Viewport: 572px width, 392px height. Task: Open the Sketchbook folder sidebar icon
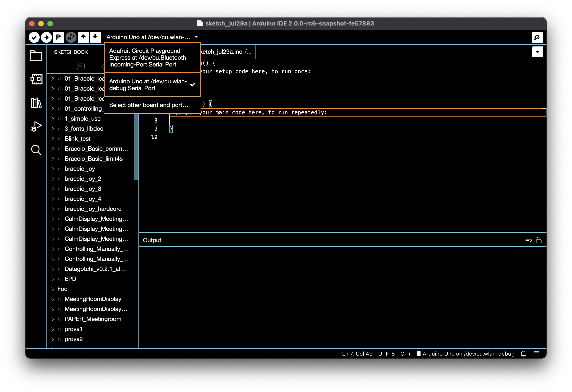[x=36, y=55]
